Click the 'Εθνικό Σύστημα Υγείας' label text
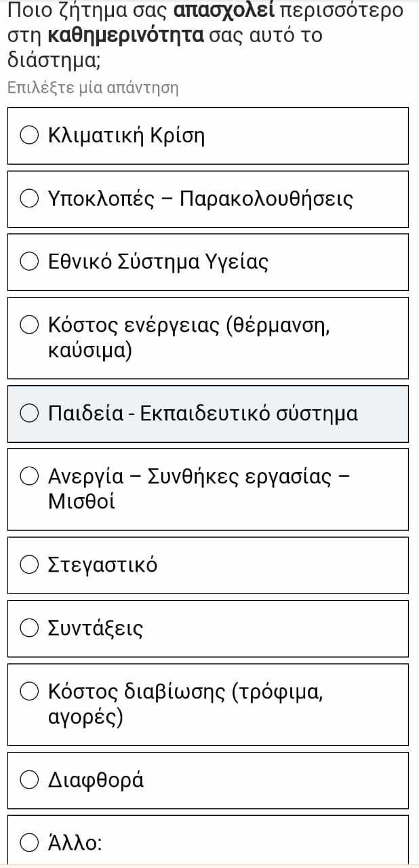The image size is (419, 868). point(159,262)
